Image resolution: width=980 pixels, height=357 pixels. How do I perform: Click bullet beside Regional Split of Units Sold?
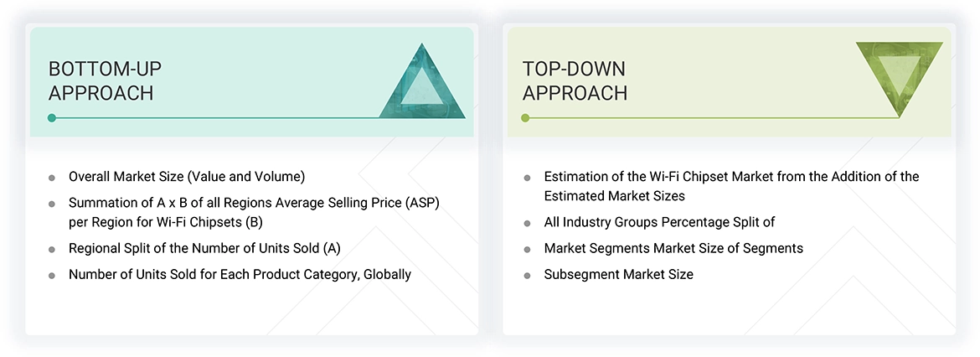tap(52, 249)
